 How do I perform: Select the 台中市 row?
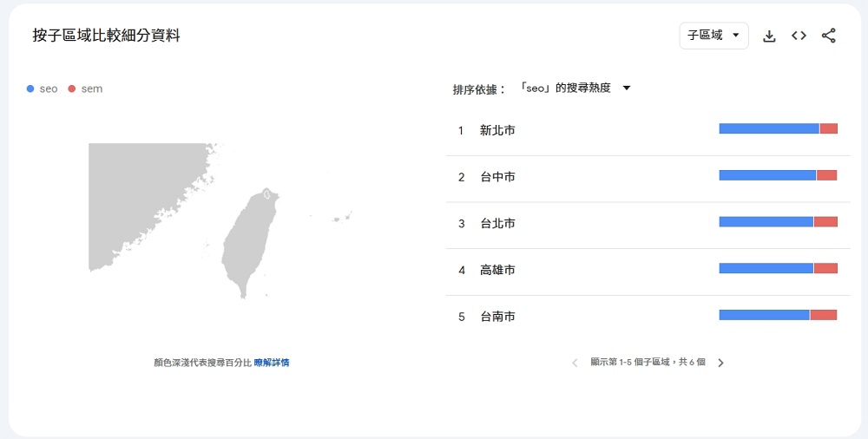pos(648,177)
